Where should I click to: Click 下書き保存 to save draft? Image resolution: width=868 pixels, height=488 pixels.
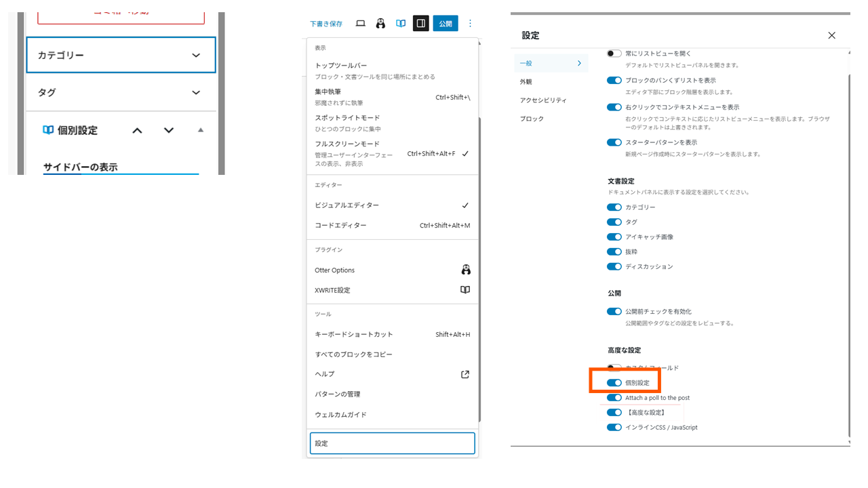(326, 24)
